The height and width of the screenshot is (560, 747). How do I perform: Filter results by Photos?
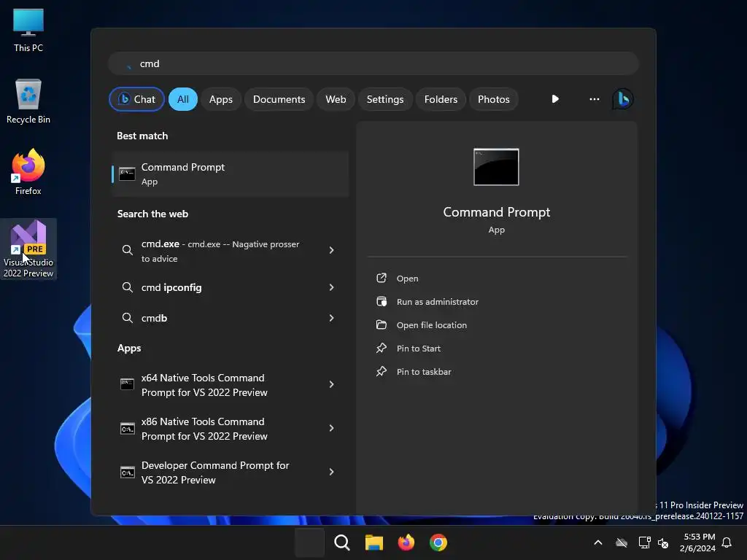pyautogui.click(x=494, y=99)
